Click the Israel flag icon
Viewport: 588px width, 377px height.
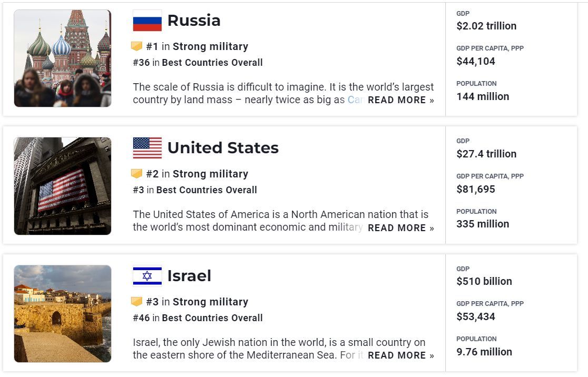pos(147,276)
